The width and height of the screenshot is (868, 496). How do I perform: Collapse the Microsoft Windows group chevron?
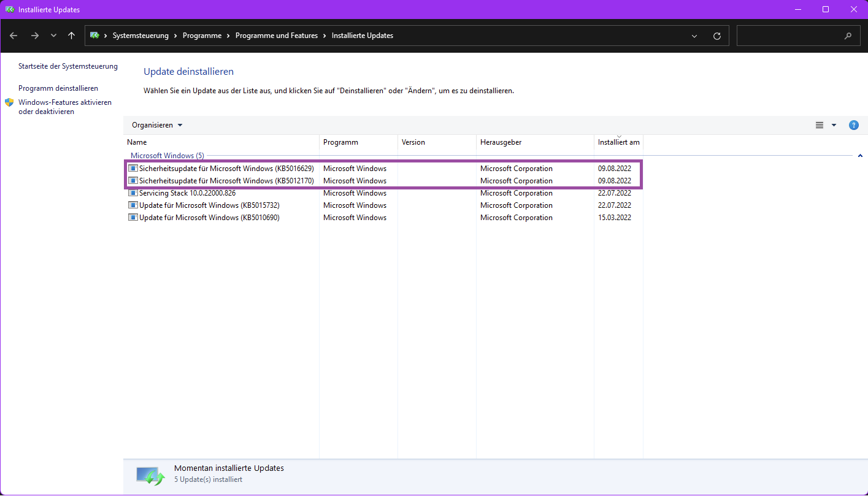(860, 156)
